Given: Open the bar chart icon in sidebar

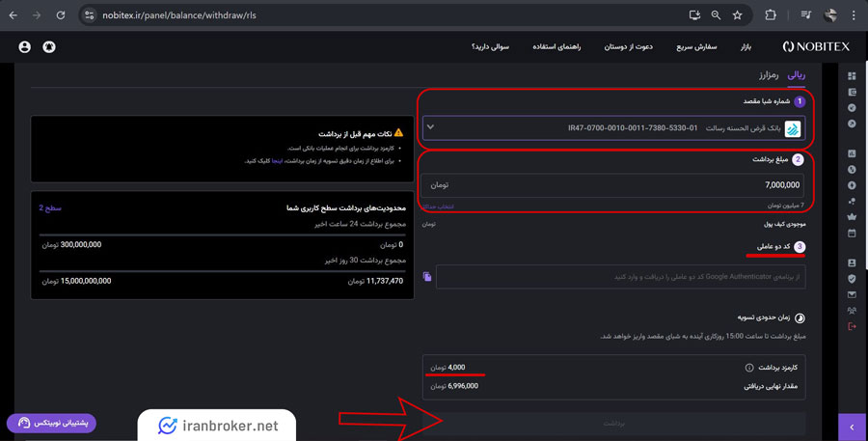Looking at the screenshot, I should (852, 153).
